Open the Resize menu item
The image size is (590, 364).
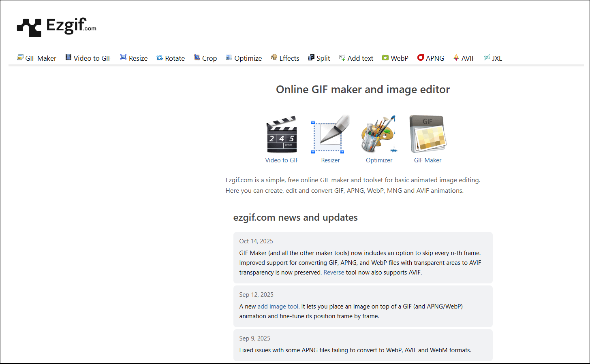point(138,58)
